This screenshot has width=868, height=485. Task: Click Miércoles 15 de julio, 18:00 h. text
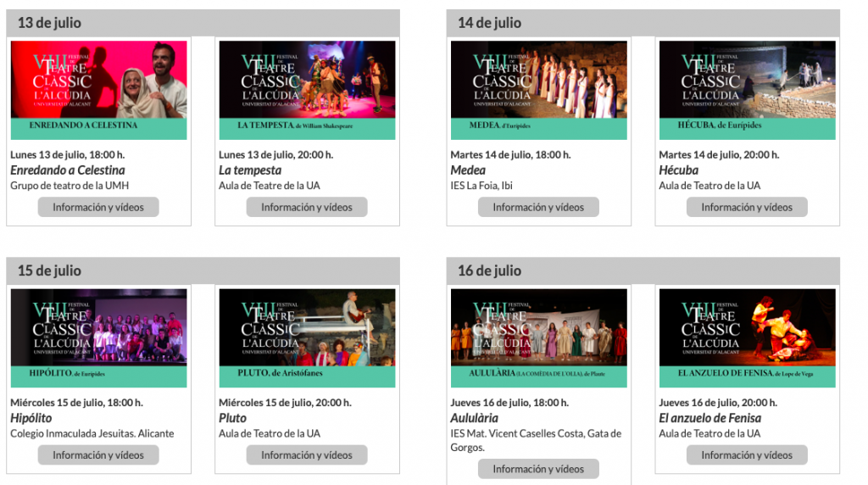pyautogui.click(x=76, y=403)
